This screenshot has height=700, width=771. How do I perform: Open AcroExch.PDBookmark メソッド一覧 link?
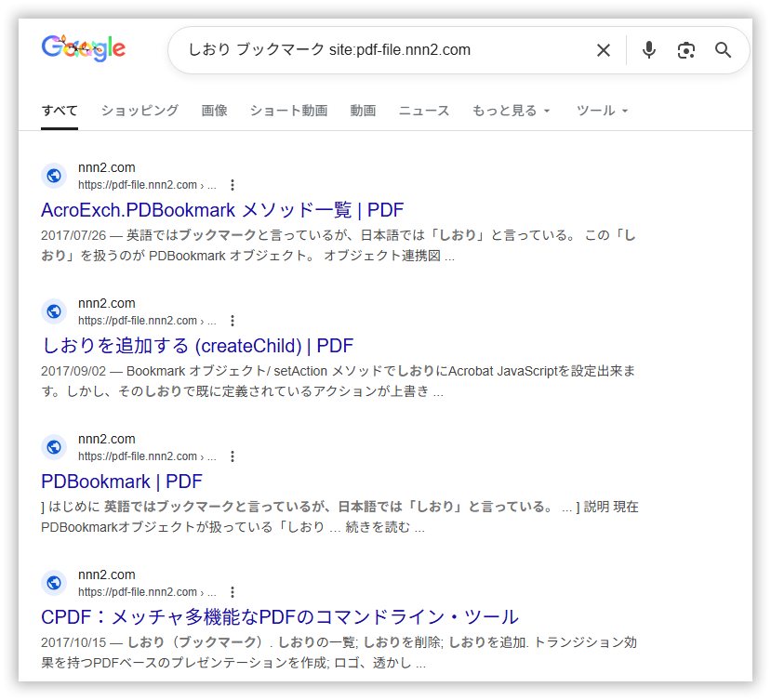(222, 210)
